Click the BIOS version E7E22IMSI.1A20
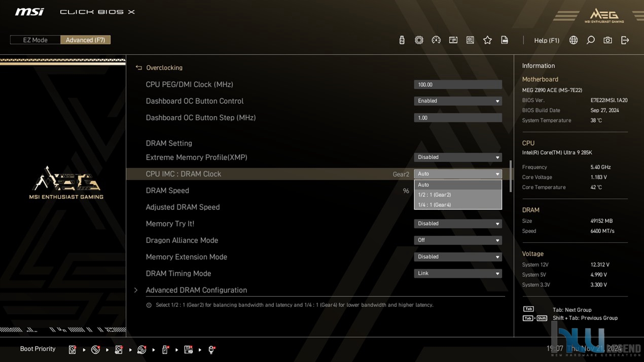 (609, 100)
